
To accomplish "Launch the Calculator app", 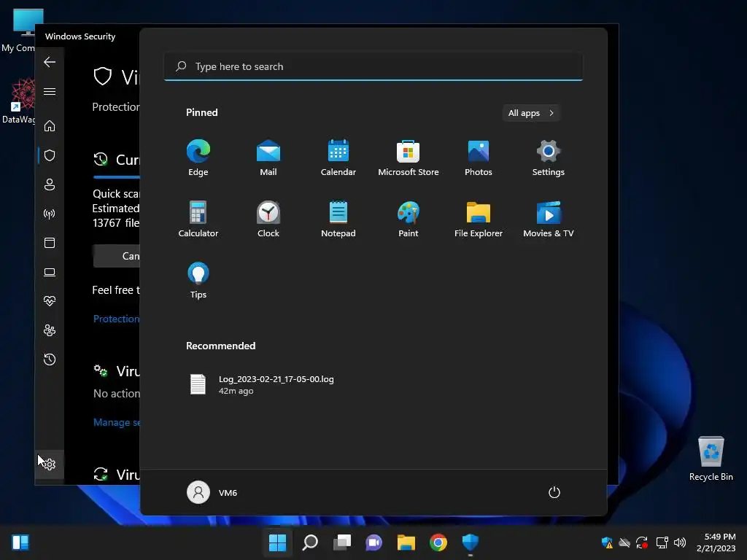I will [198, 219].
